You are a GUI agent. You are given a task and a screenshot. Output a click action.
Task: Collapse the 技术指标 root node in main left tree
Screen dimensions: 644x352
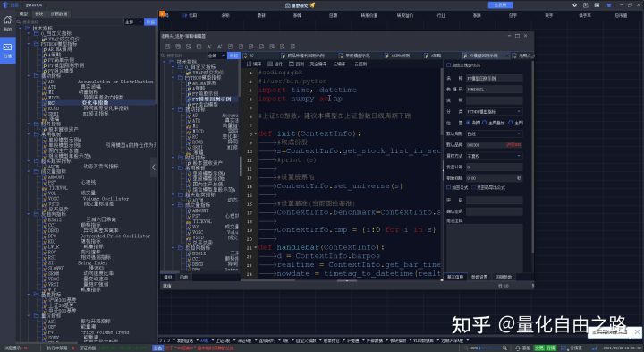pyautogui.click(x=20, y=29)
